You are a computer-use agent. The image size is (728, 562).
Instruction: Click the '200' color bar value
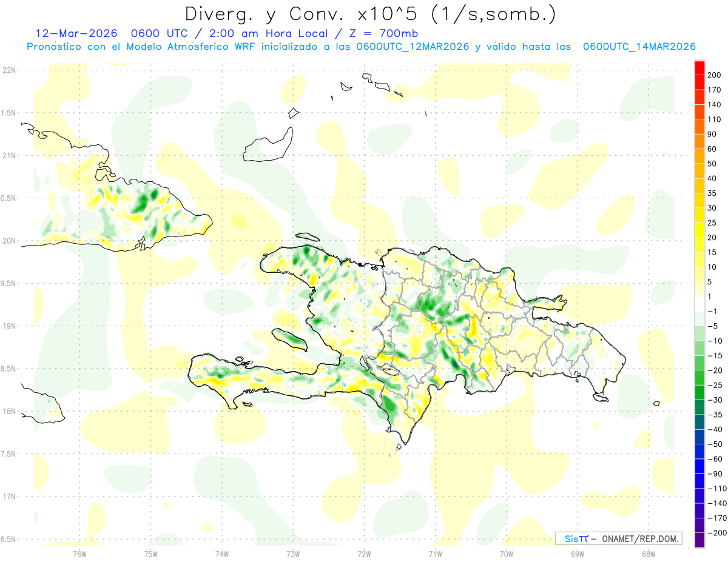pos(714,75)
